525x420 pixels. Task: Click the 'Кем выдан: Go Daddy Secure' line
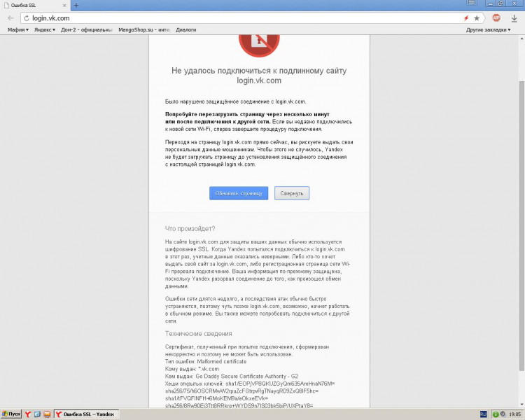(x=232, y=377)
